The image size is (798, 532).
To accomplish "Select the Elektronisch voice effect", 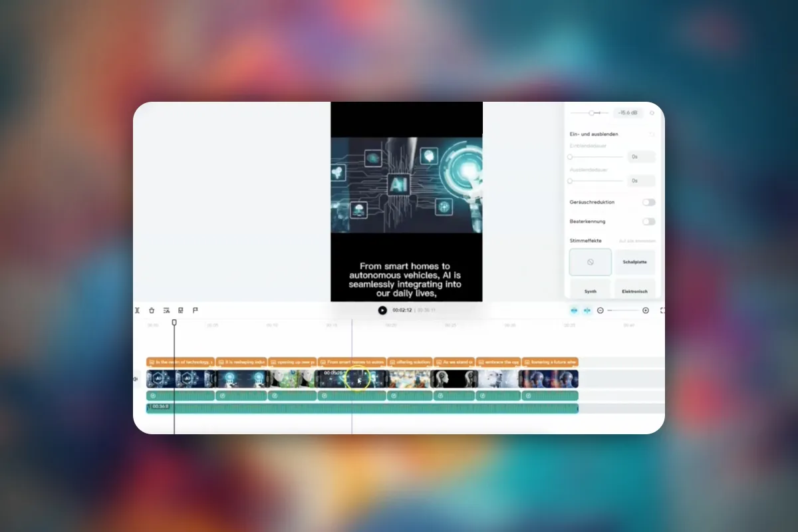I will point(635,289).
